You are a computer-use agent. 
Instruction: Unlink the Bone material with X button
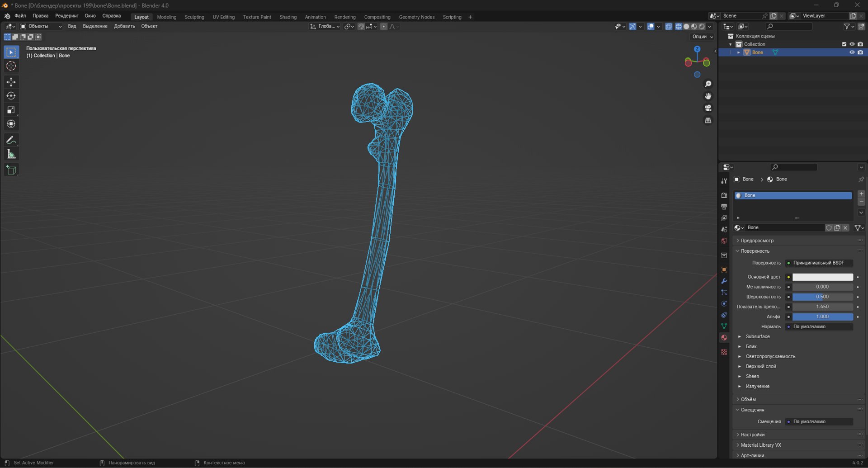[x=845, y=228]
